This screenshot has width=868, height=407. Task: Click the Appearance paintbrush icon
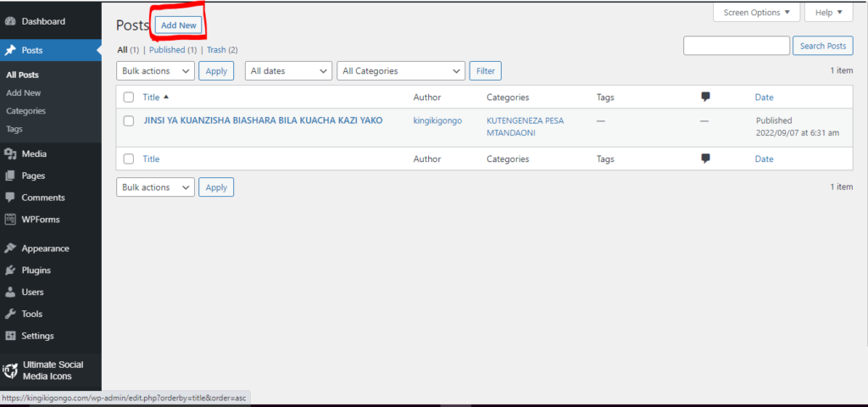10,248
